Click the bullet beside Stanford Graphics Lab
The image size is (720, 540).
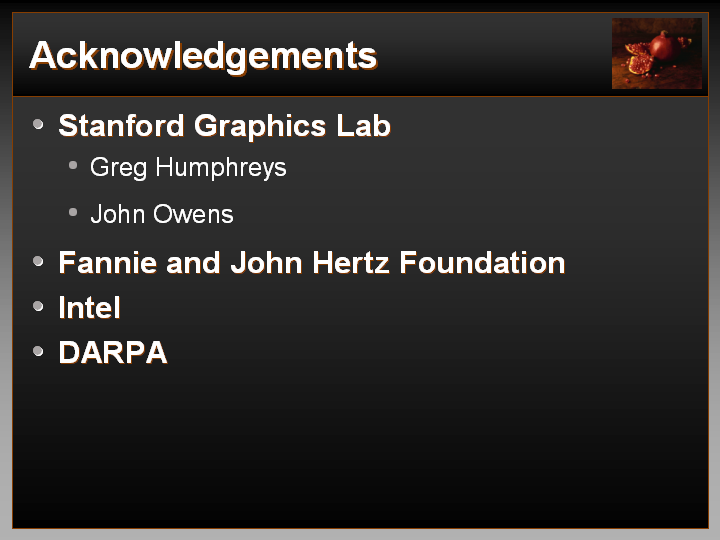[38, 125]
